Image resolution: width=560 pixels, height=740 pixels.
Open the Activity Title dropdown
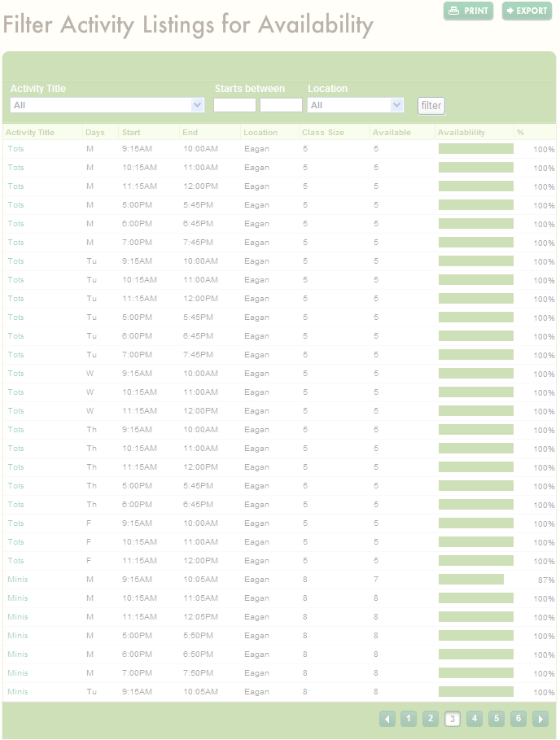(x=107, y=105)
